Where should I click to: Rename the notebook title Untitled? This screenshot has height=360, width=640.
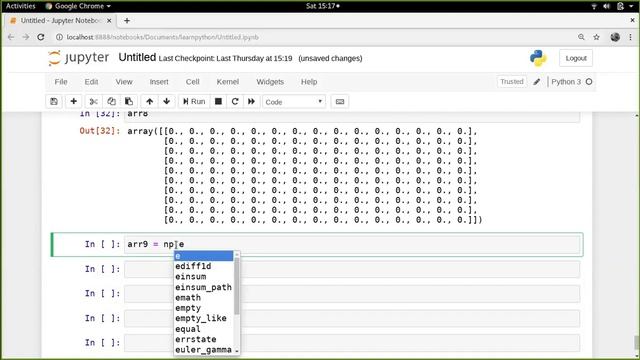click(137, 58)
